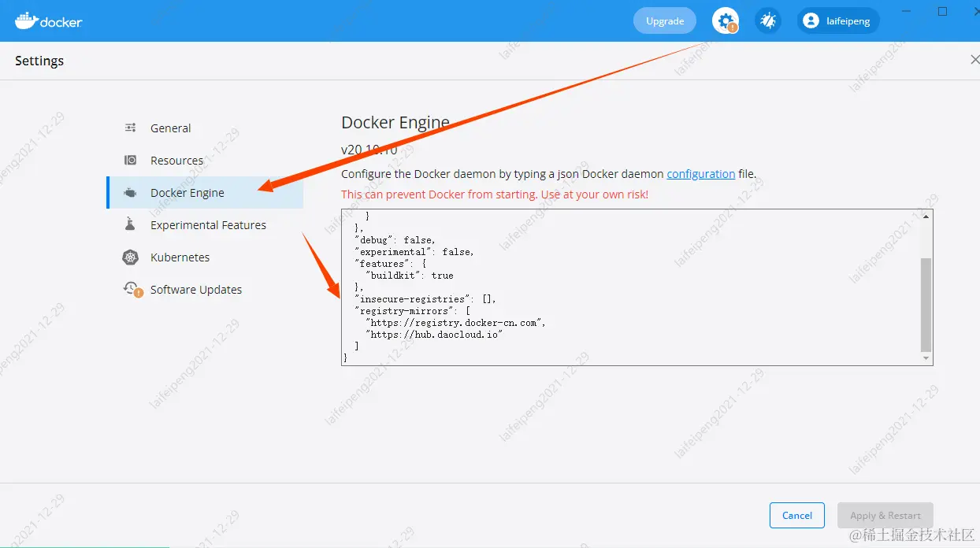This screenshot has width=980, height=548.
Task: Click the editor scrollbar up arrow
Action: point(926,216)
